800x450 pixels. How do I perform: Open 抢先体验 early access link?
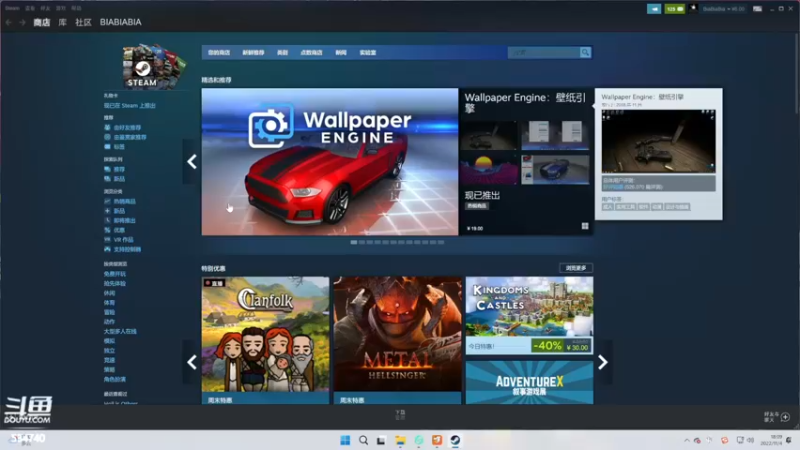(114, 284)
